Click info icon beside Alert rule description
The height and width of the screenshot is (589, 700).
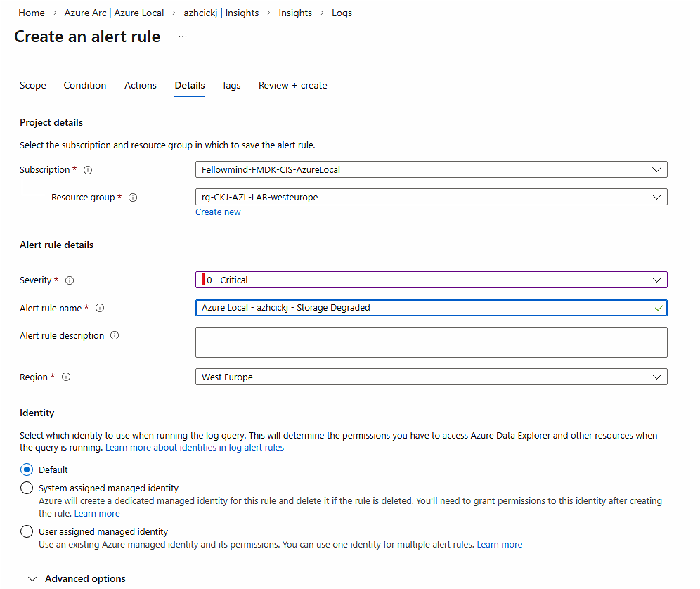click(115, 336)
